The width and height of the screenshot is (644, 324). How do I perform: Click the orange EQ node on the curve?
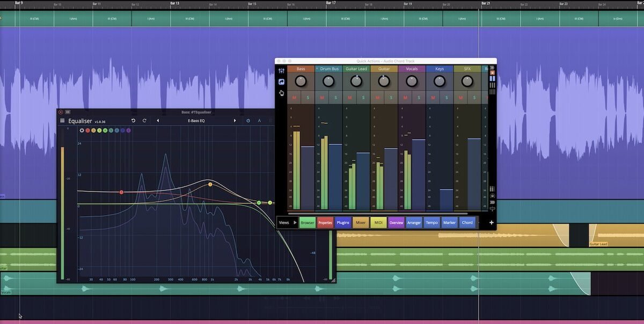[x=210, y=185]
